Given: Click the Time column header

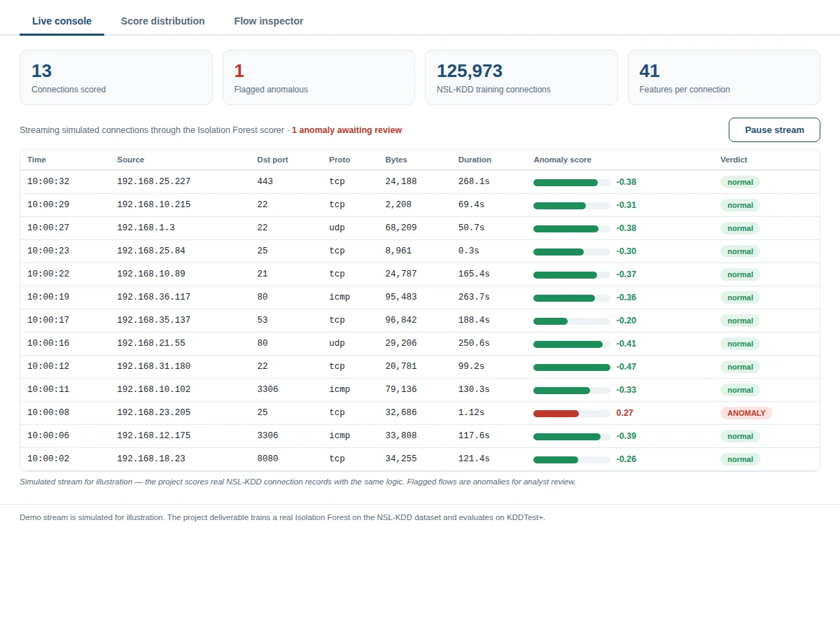Looking at the screenshot, I should (x=36, y=160).
